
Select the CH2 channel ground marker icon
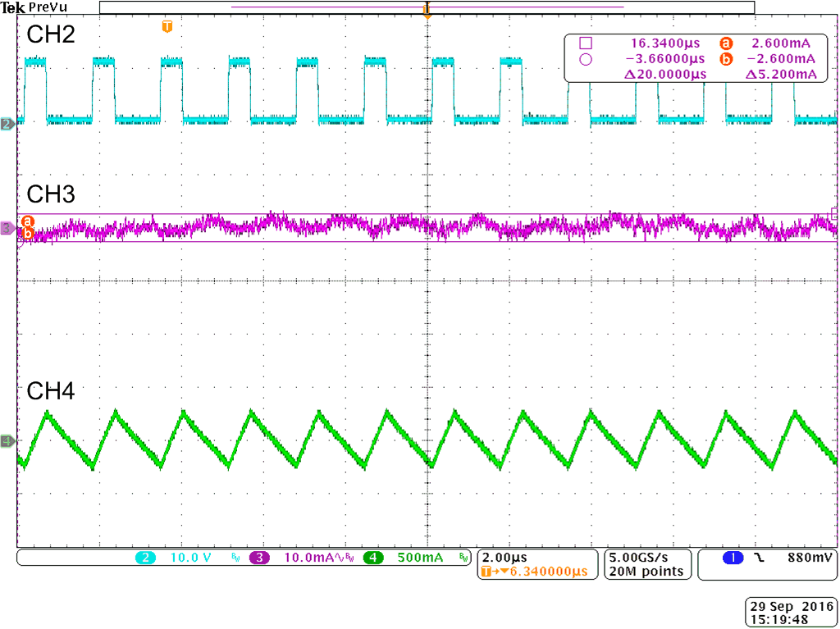coord(7,123)
